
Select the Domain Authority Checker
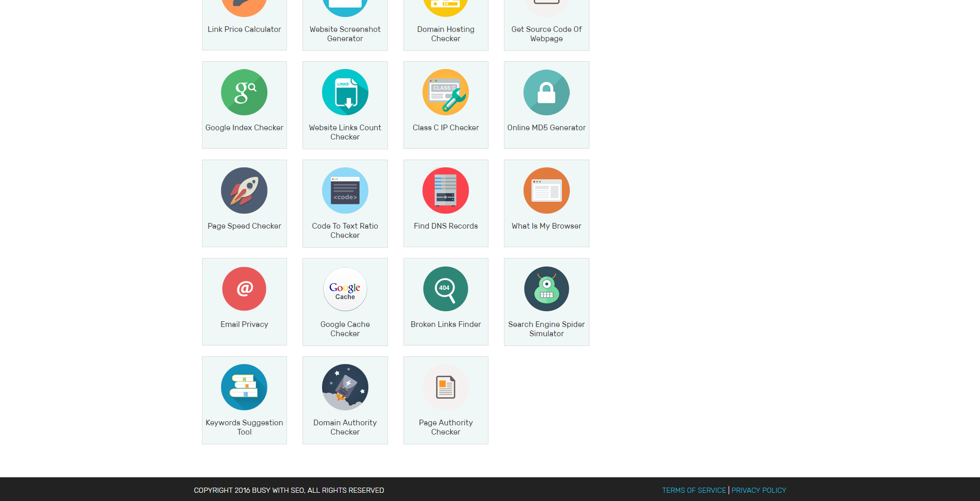pyautogui.click(x=345, y=400)
